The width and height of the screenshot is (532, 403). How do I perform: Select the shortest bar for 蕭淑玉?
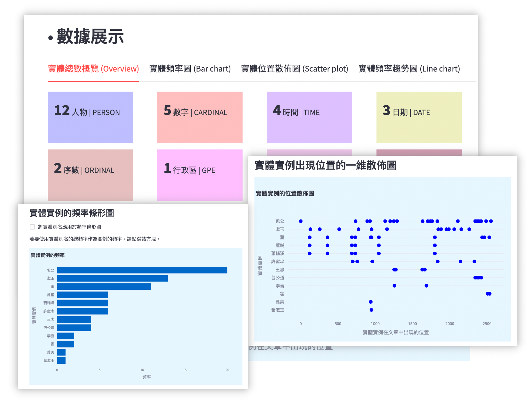[61, 360]
